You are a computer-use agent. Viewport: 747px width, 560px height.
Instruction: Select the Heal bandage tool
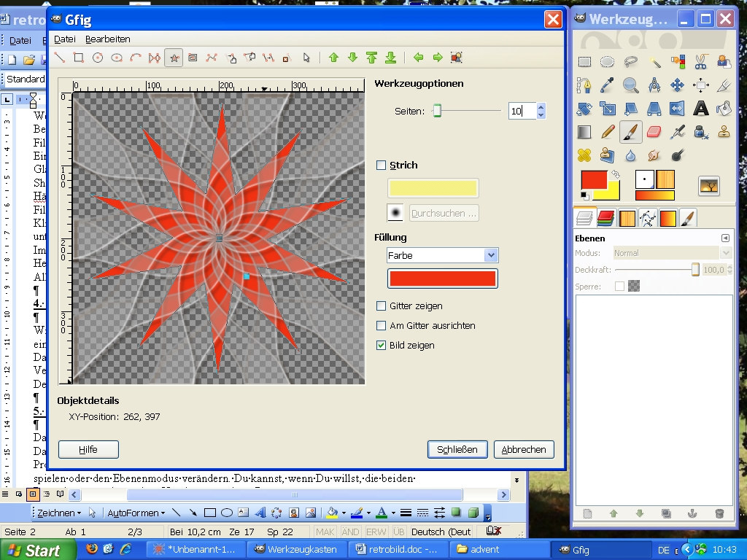coord(584,155)
